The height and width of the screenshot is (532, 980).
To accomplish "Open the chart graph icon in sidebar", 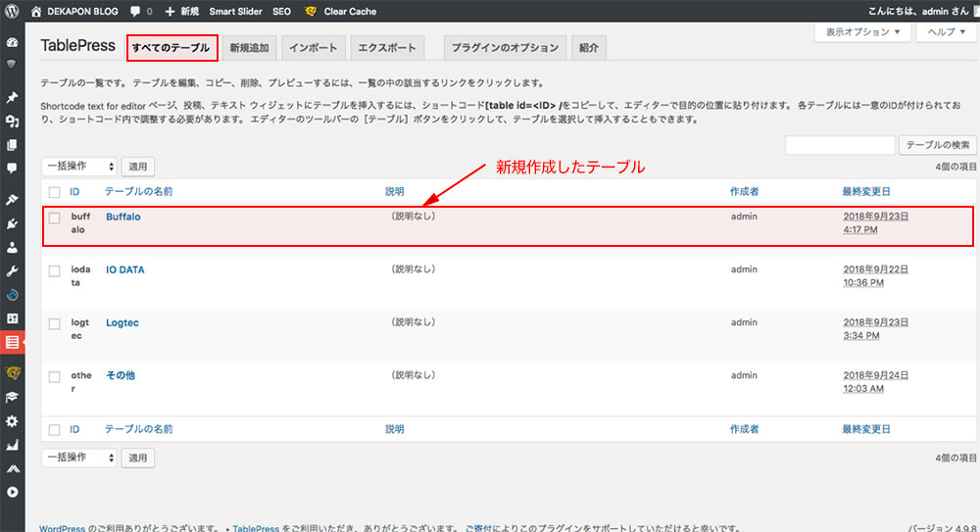I will point(12,445).
